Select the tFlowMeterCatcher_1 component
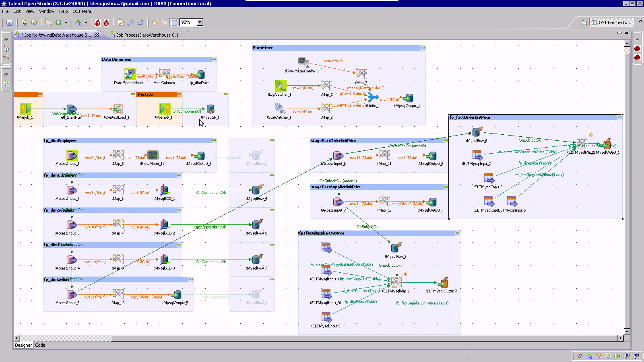The image size is (644, 362). (303, 62)
